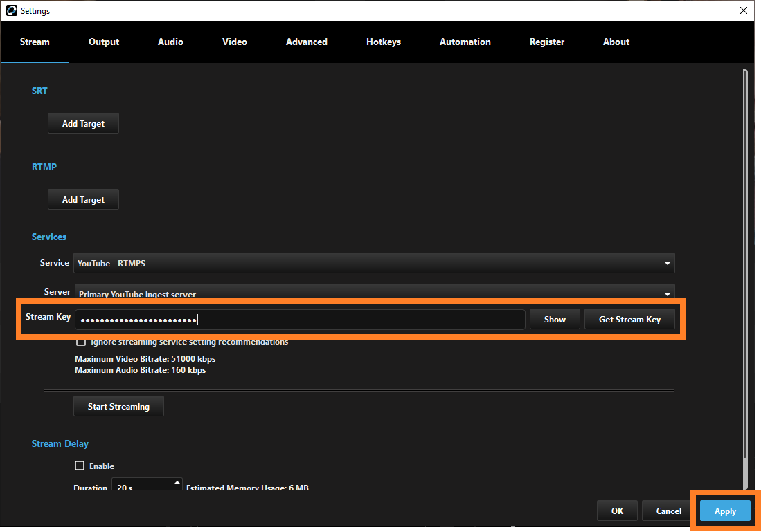The width and height of the screenshot is (761, 532).
Task: Check Ignore streaming service setting recommendations
Action: pyautogui.click(x=81, y=342)
